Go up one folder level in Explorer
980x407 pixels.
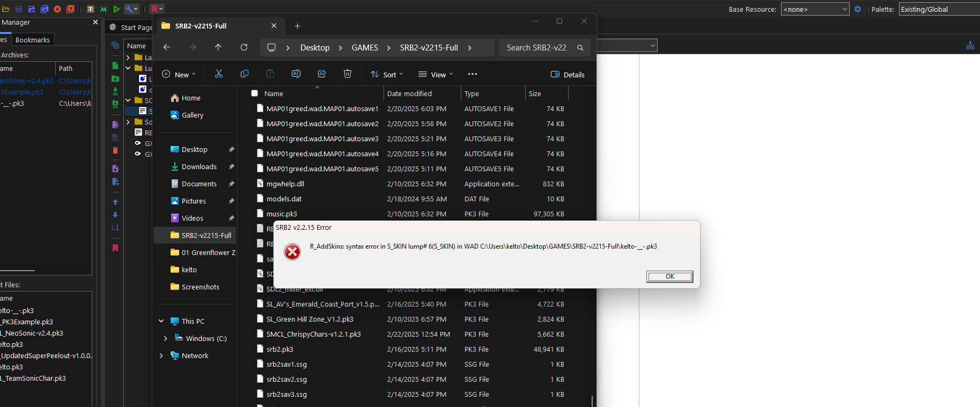218,47
